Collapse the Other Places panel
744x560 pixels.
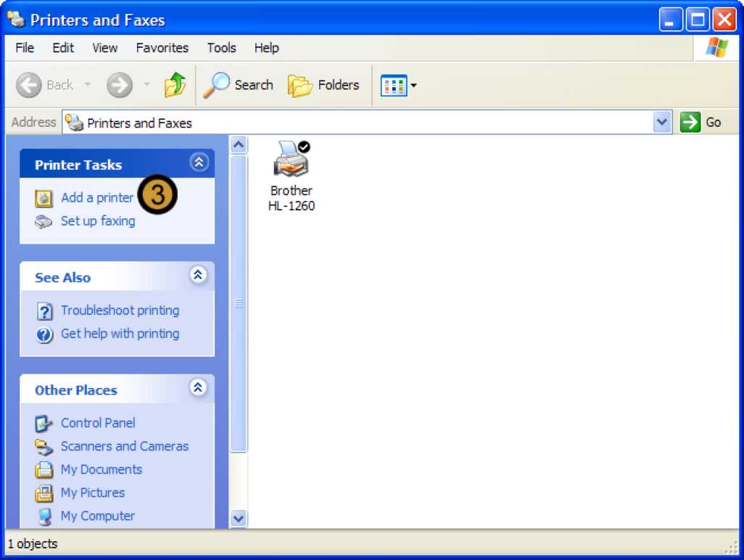[x=199, y=388]
